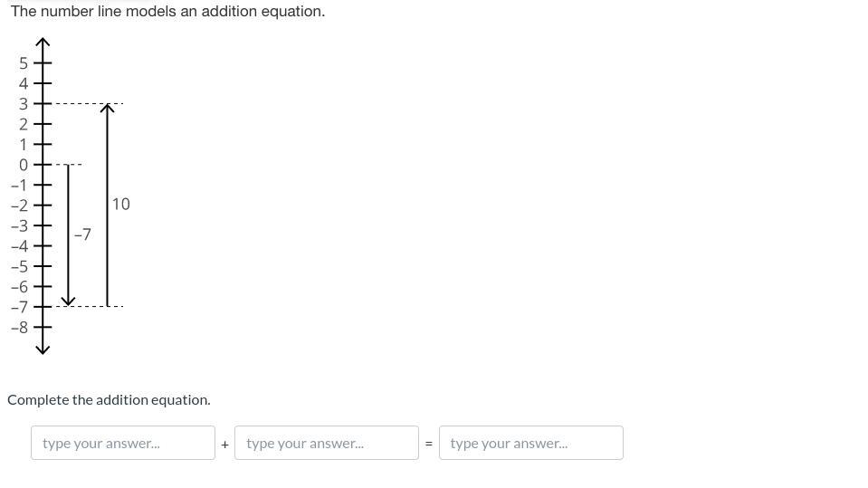The height and width of the screenshot is (488, 868).
Task: Click the 5 label on the number line
Action: tap(24, 63)
